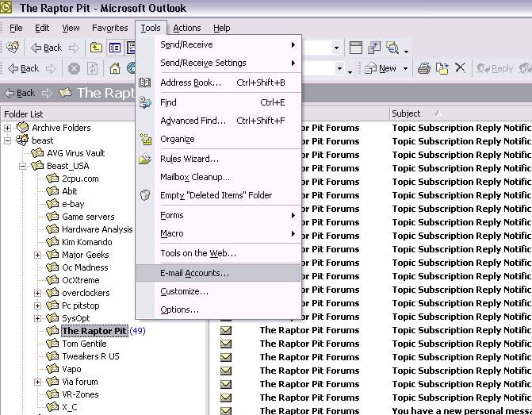
Task: Open Address Book from the Tools menu
Action: tap(190, 83)
